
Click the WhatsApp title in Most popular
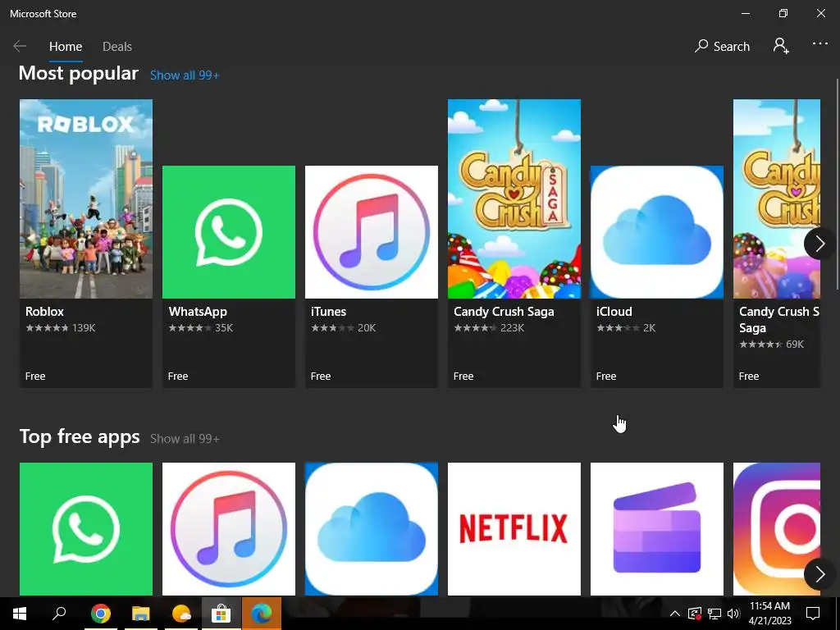[198, 312]
